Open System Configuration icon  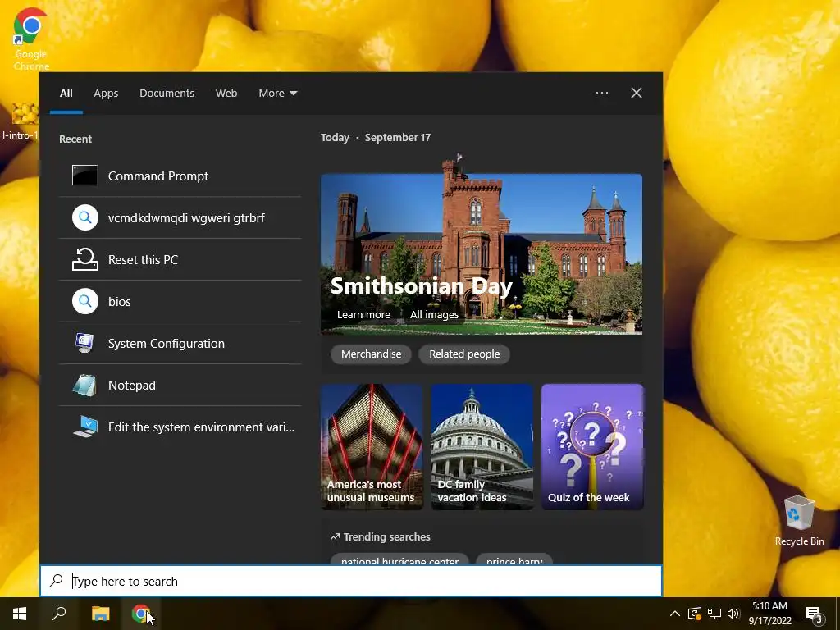tap(84, 343)
